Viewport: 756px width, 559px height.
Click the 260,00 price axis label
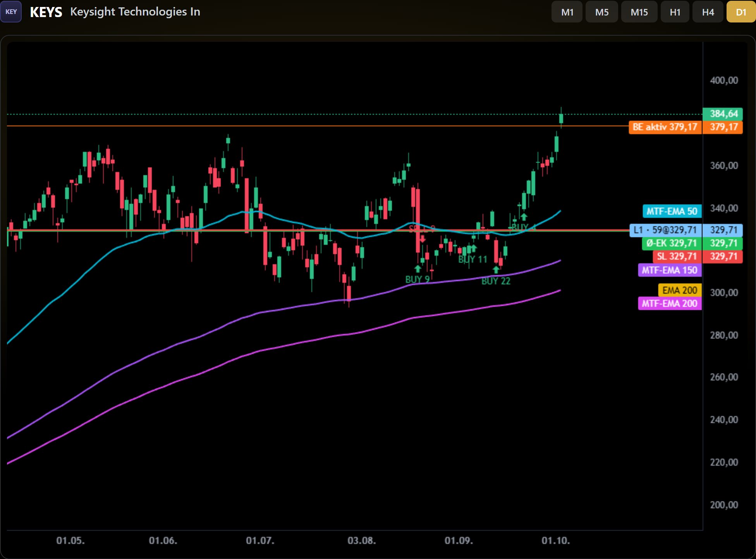click(724, 377)
